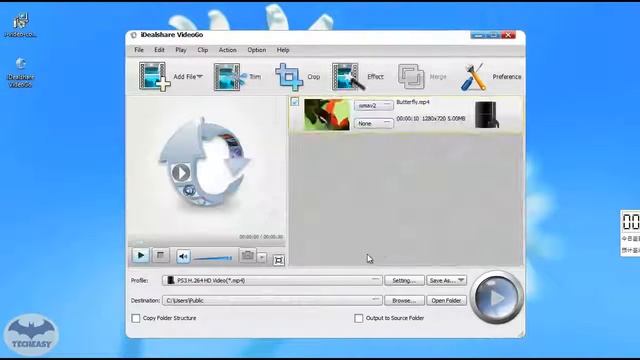
Task: Start conversion with big round button
Action: (496, 298)
